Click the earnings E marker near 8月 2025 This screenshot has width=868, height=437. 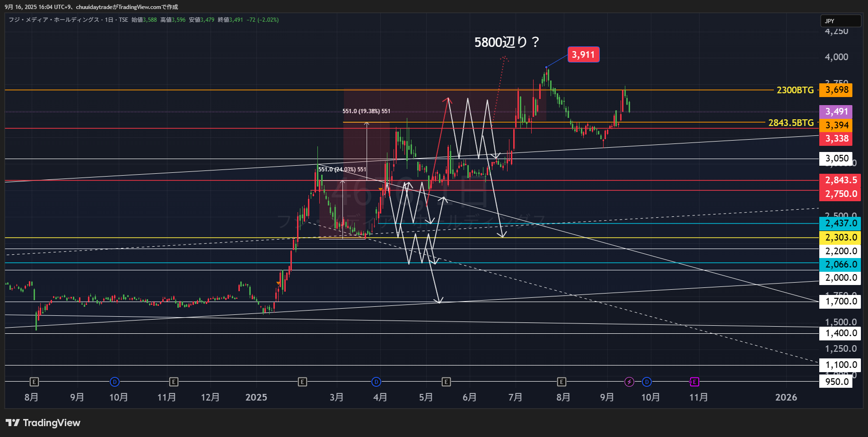tap(561, 382)
